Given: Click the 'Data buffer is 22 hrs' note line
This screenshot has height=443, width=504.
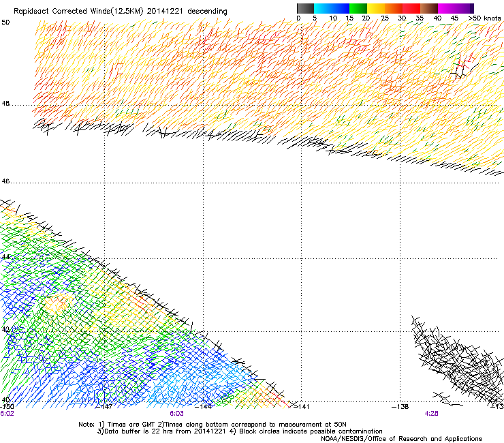Looking at the screenshot, I should coord(240,431).
